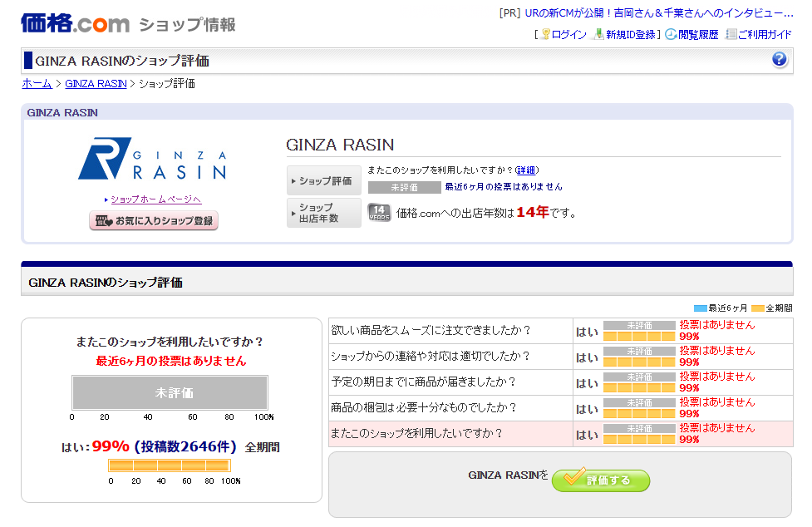The image size is (812, 527).
Task: Click the orange 全期間 legend swatch
Action: point(758,308)
